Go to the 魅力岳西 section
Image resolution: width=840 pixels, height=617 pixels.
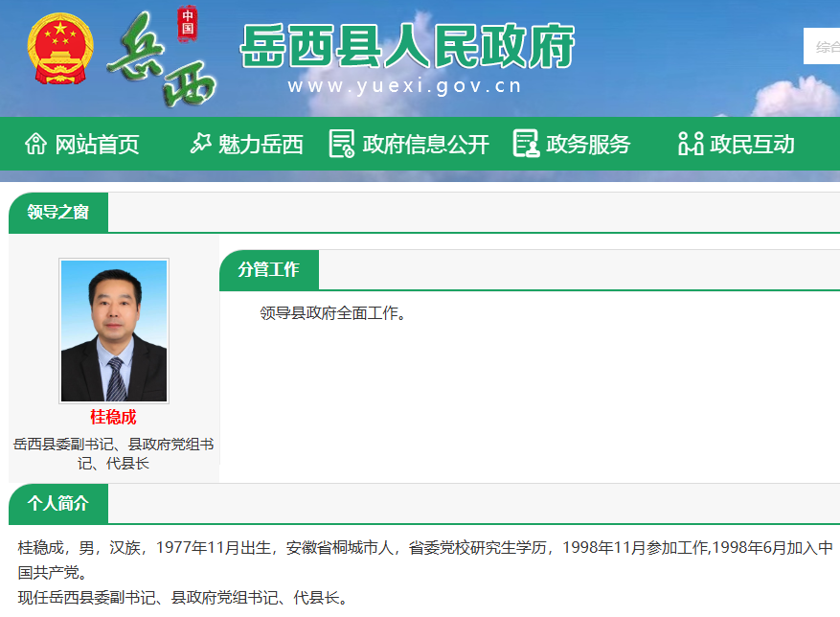click(261, 145)
